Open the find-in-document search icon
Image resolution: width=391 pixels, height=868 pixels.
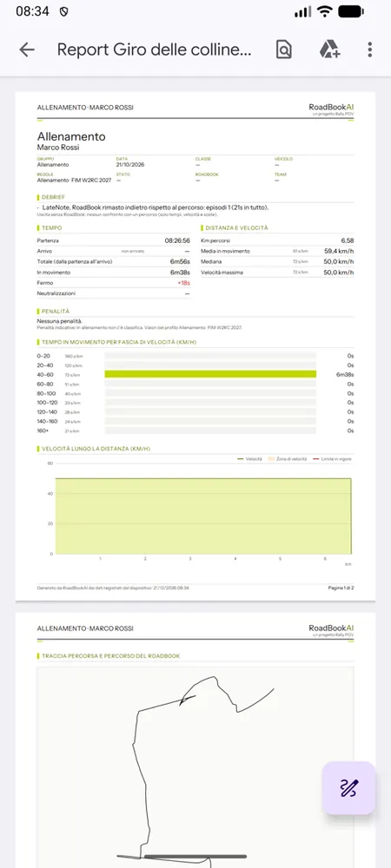[283, 49]
